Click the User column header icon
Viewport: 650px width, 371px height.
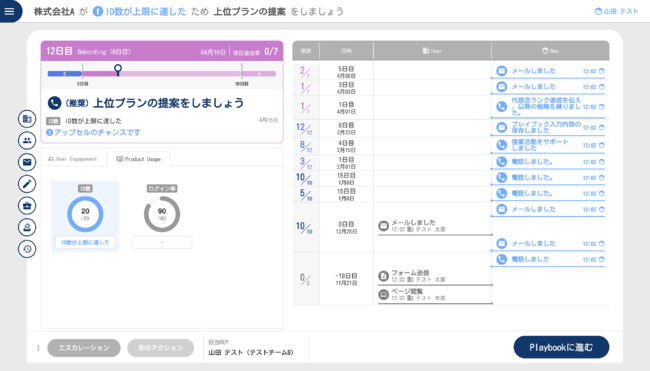coord(426,51)
